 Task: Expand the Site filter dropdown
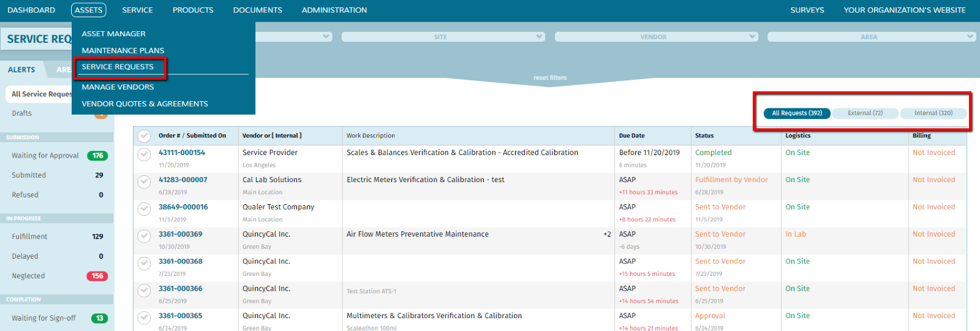point(443,37)
